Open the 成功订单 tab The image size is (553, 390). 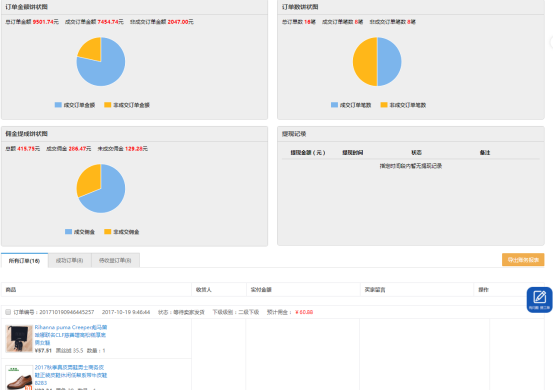coord(69,261)
